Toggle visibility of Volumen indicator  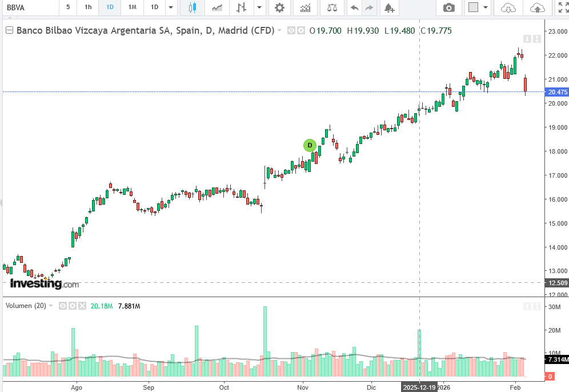63,306
